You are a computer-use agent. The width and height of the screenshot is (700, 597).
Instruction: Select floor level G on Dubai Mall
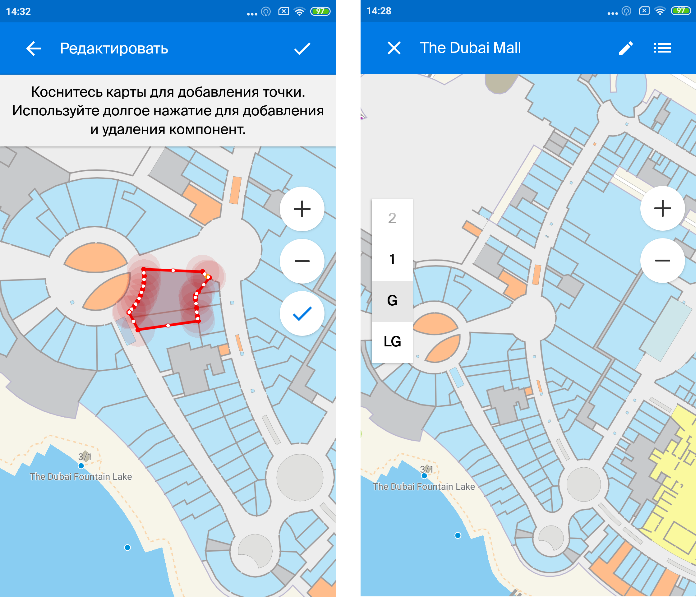click(x=391, y=299)
